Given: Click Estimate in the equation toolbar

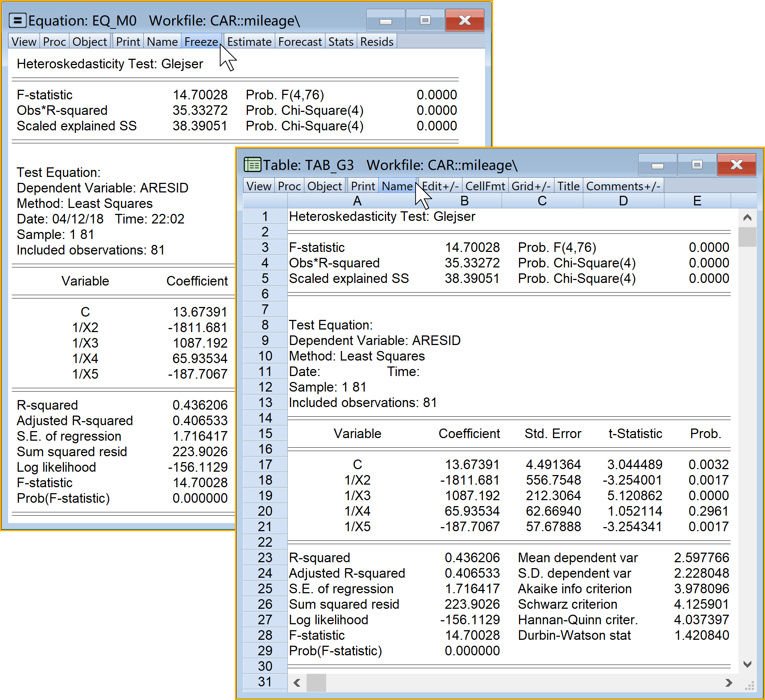Looking at the screenshot, I should pyautogui.click(x=249, y=42).
